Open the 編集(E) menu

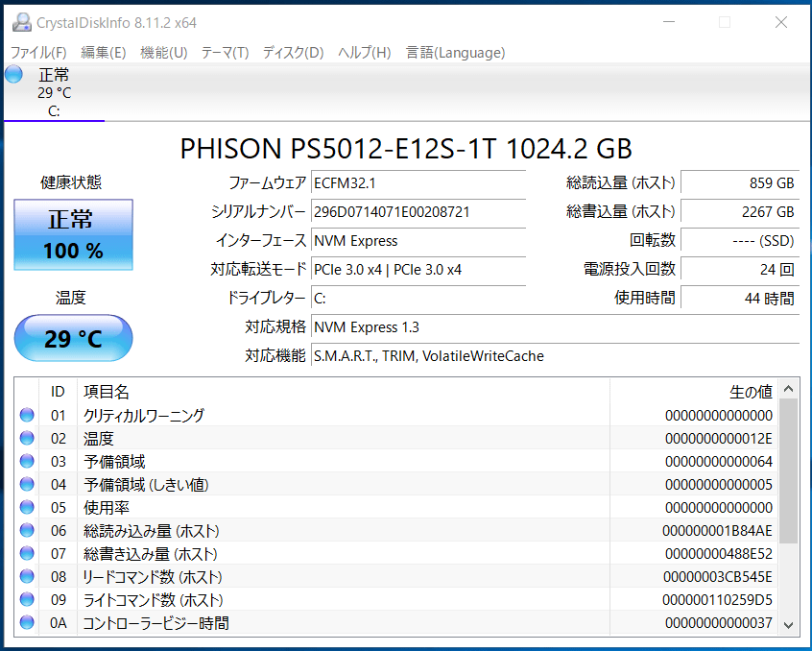[103, 52]
